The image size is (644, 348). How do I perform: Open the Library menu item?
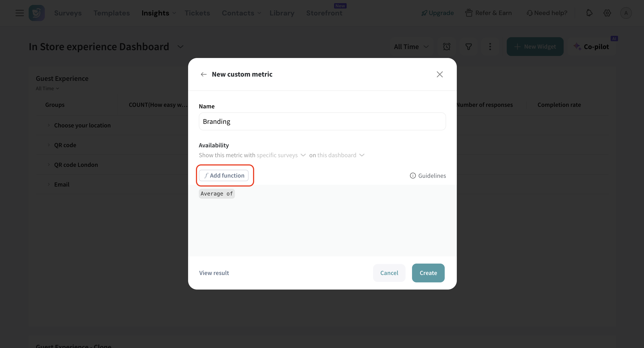click(282, 13)
